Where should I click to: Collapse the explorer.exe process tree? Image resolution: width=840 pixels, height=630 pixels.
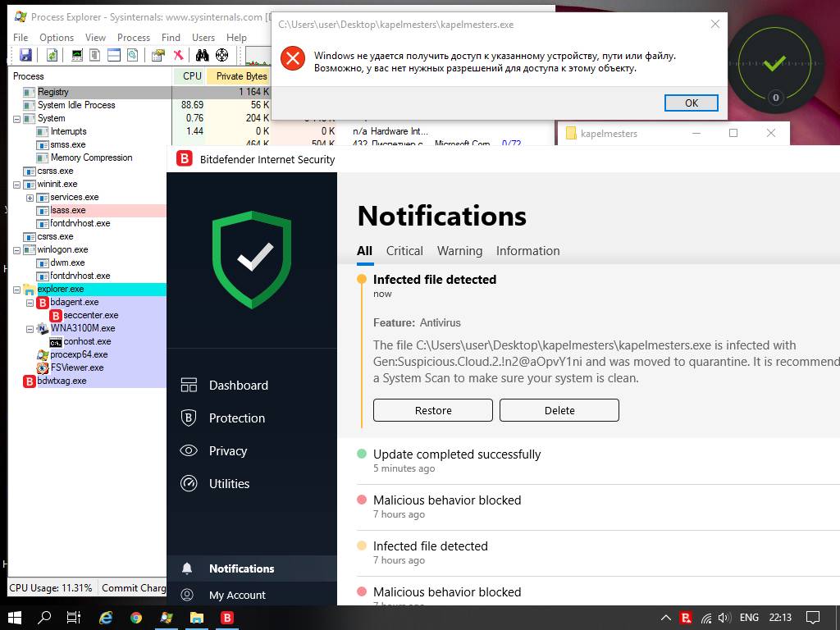coord(17,290)
